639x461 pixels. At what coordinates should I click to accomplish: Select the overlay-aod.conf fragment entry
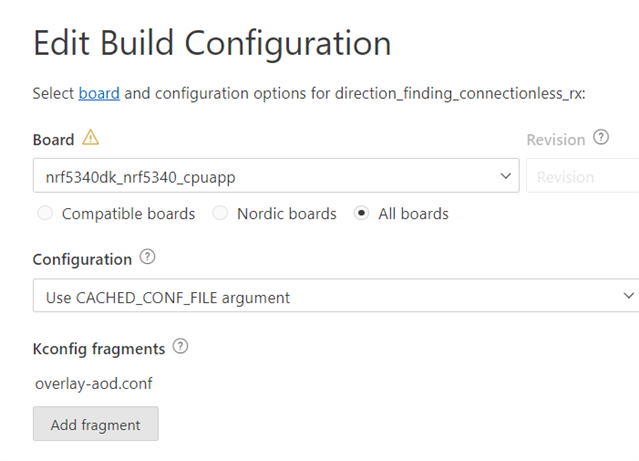coord(94,384)
